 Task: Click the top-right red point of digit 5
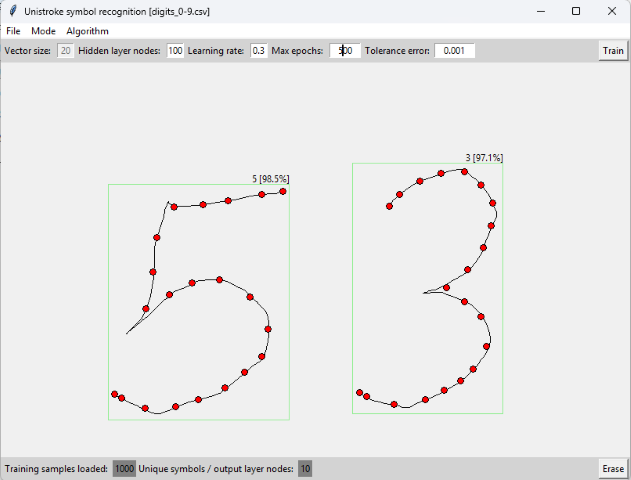point(283,191)
